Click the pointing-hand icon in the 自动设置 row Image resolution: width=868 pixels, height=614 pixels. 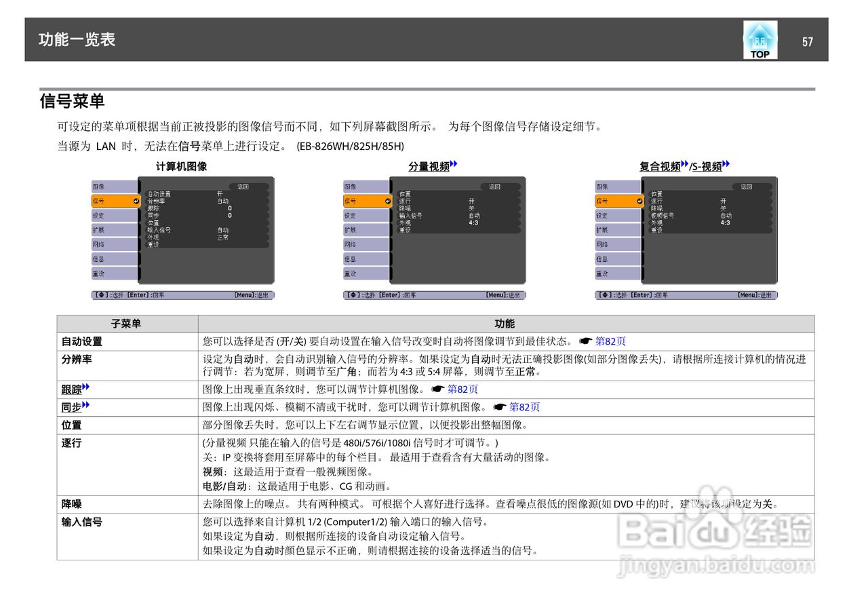click(586, 341)
